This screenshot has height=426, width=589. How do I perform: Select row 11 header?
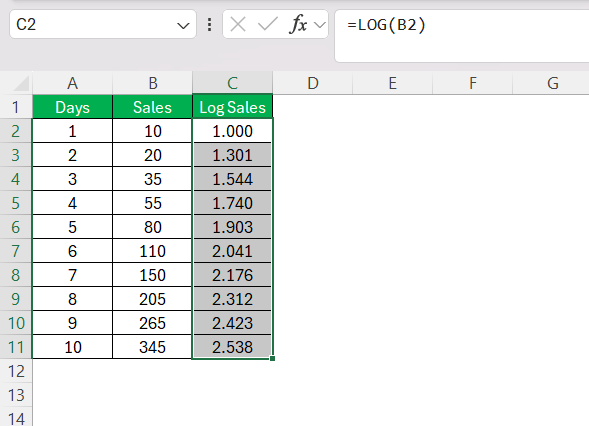(16, 347)
